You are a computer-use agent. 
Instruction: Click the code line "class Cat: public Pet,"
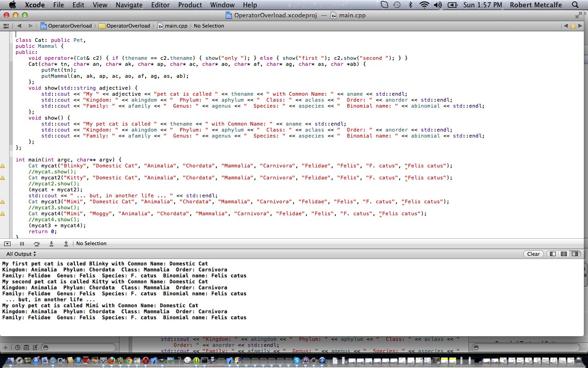[51, 40]
